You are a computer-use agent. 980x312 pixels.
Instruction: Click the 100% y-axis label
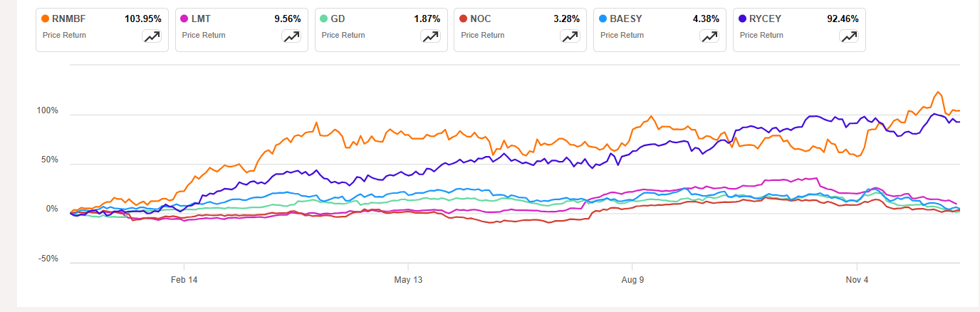click(47, 111)
